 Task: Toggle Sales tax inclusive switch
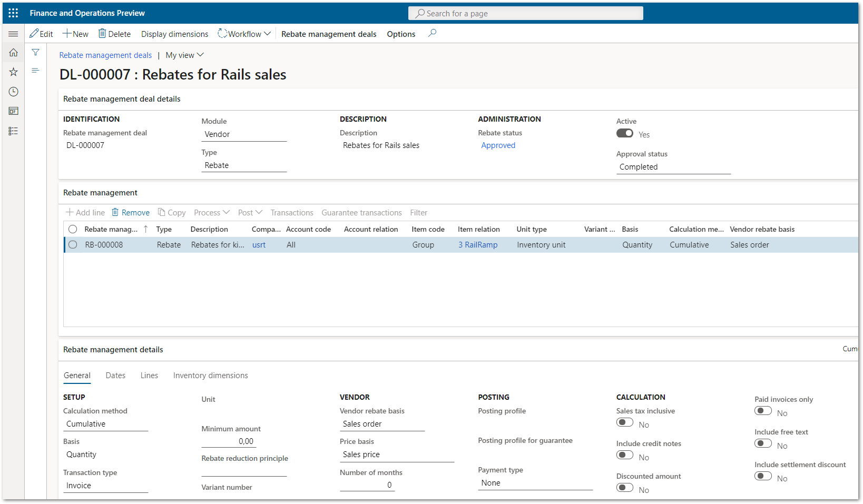pos(625,422)
